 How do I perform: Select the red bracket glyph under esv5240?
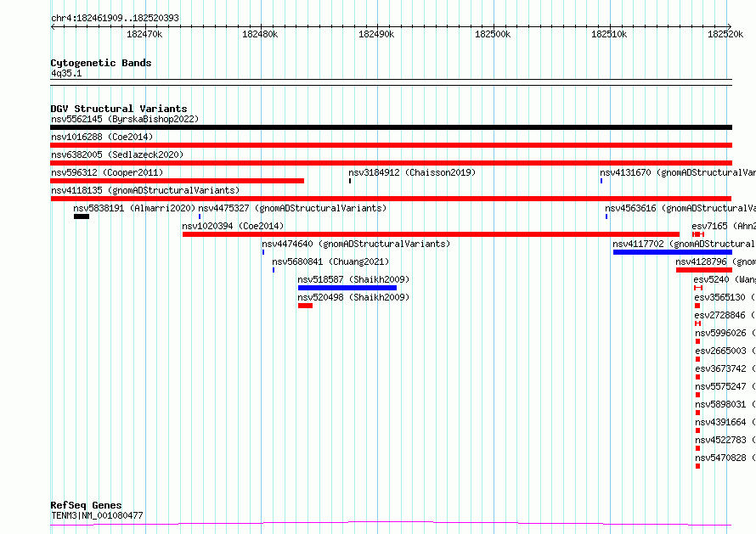click(698, 288)
